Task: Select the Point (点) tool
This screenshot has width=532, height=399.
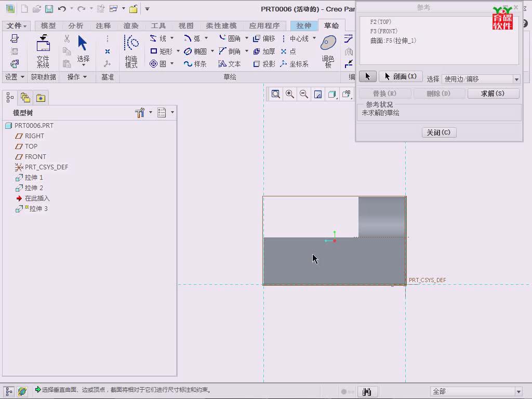Action: [288, 51]
